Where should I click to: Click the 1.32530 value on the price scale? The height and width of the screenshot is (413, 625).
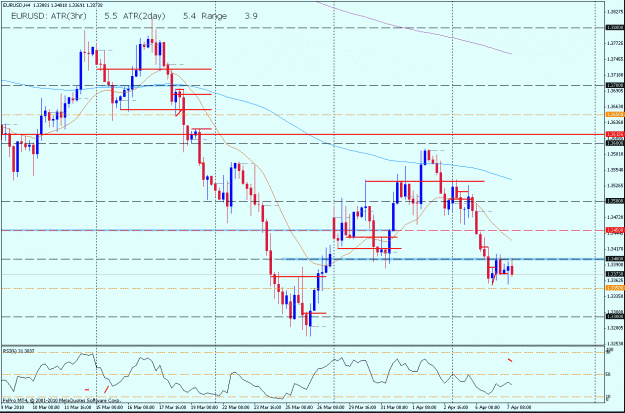(x=615, y=343)
